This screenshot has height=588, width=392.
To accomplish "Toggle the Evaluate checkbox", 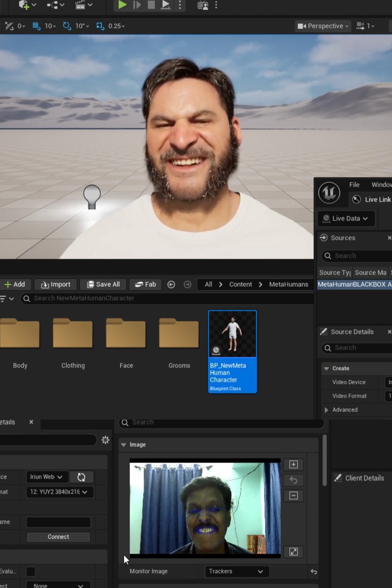I will pyautogui.click(x=31, y=572).
